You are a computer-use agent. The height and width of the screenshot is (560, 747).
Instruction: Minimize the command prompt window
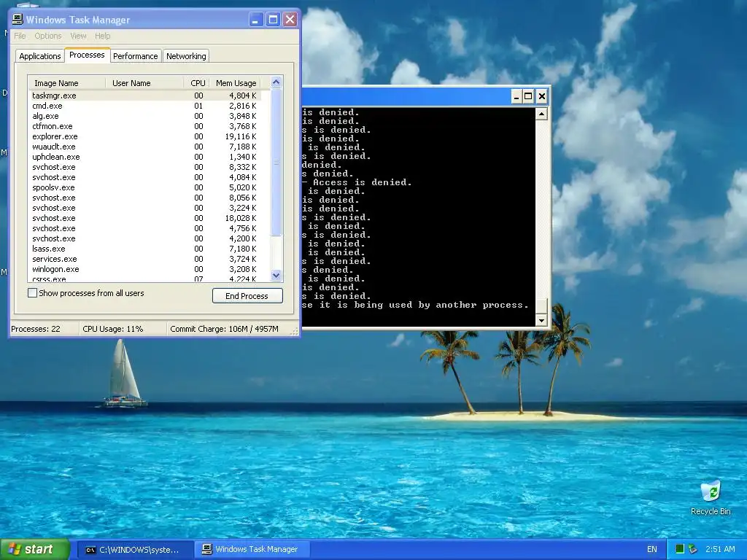[516, 97]
